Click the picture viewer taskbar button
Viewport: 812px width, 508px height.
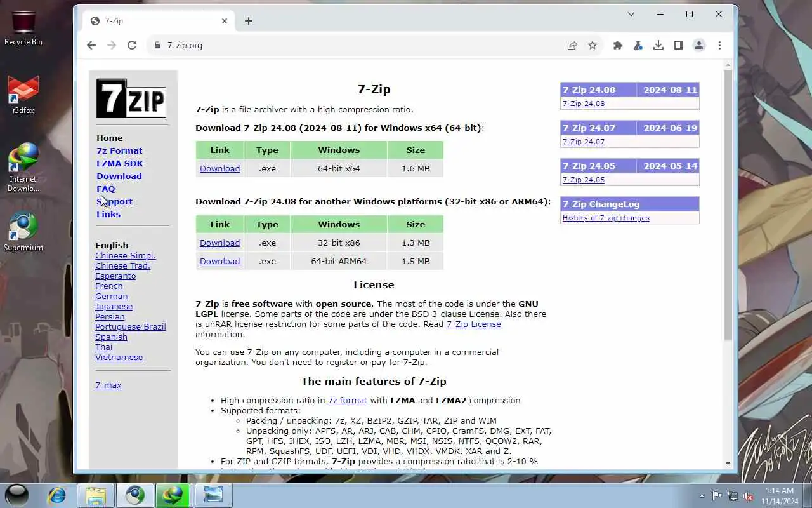pyautogui.click(x=213, y=495)
